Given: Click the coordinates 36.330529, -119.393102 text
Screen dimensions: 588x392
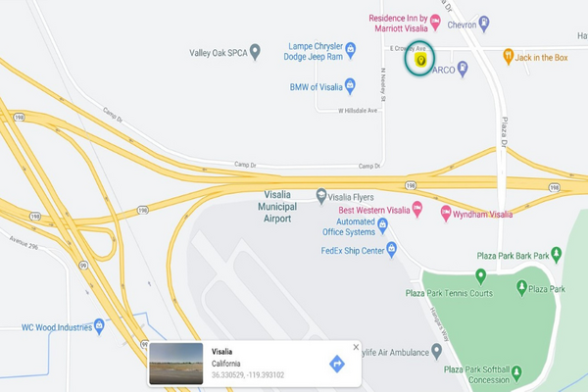Looking at the screenshot, I should pos(248,374).
